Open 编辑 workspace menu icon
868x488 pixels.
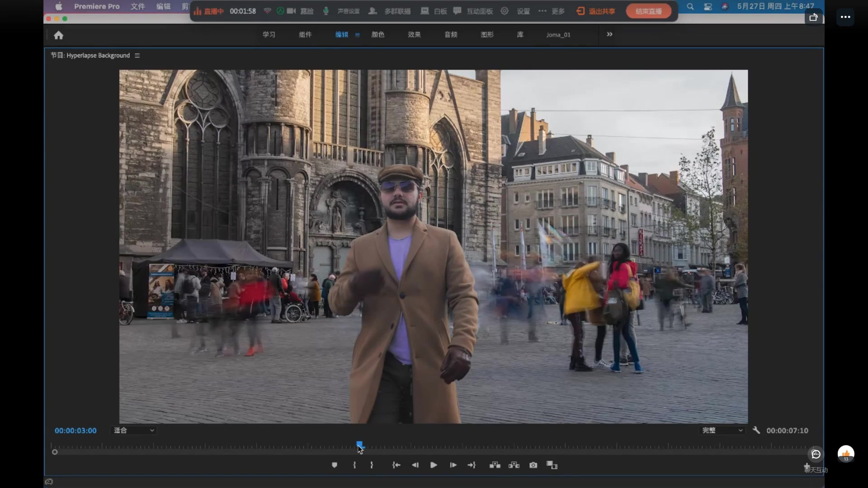pos(357,35)
